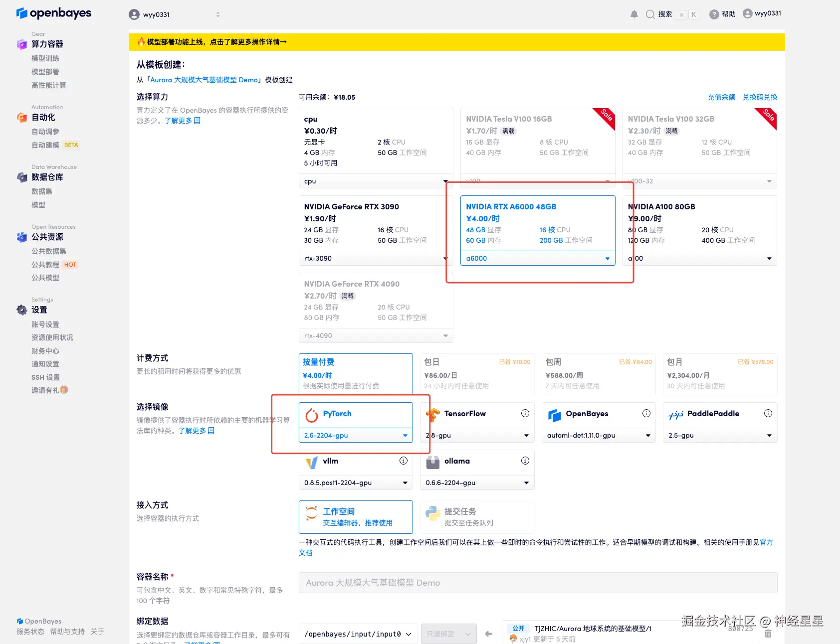Show OpenBayes image info icon
This screenshot has width=840, height=644.
coord(646,413)
